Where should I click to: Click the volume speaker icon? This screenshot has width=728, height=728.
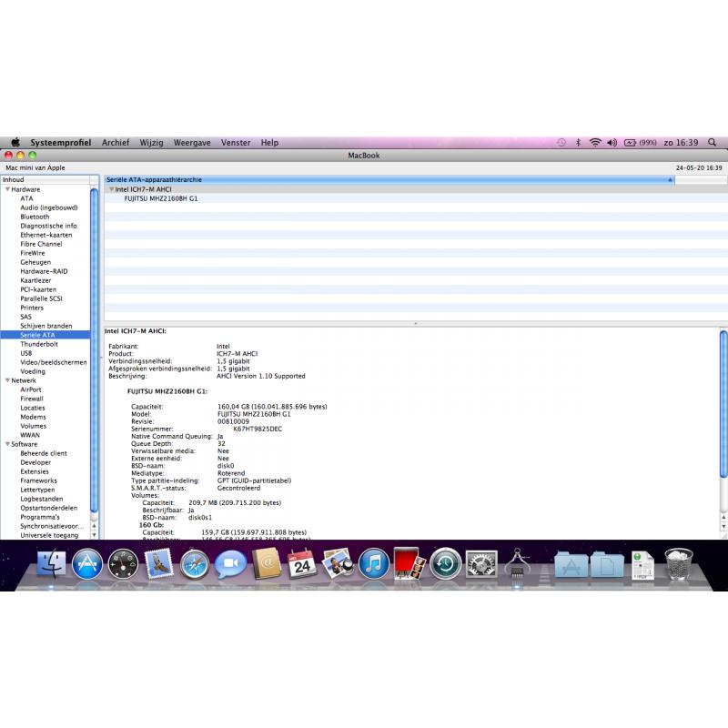pos(612,143)
